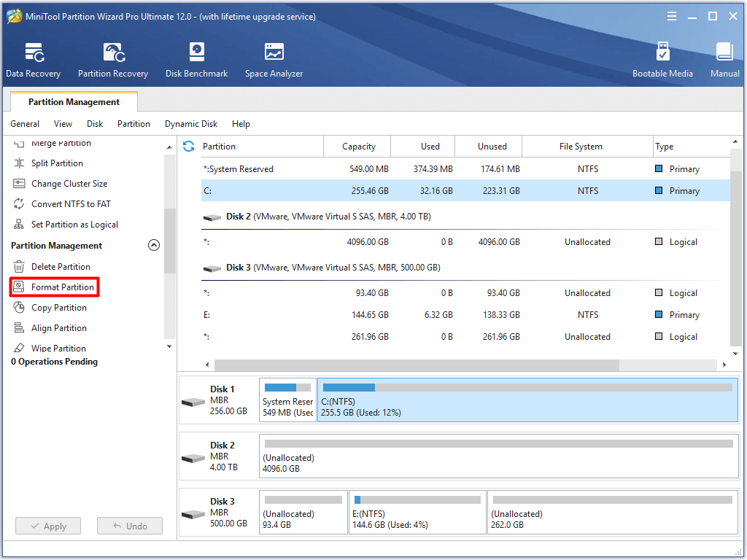Select the 4096.00 GB unallocated row
The image size is (747, 560).
465,242
